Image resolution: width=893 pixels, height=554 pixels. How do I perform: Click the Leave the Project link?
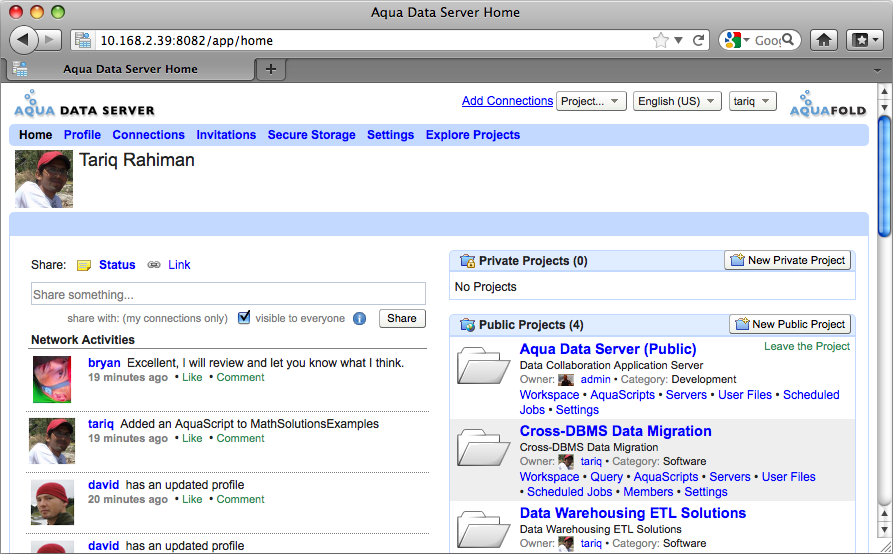(x=807, y=346)
